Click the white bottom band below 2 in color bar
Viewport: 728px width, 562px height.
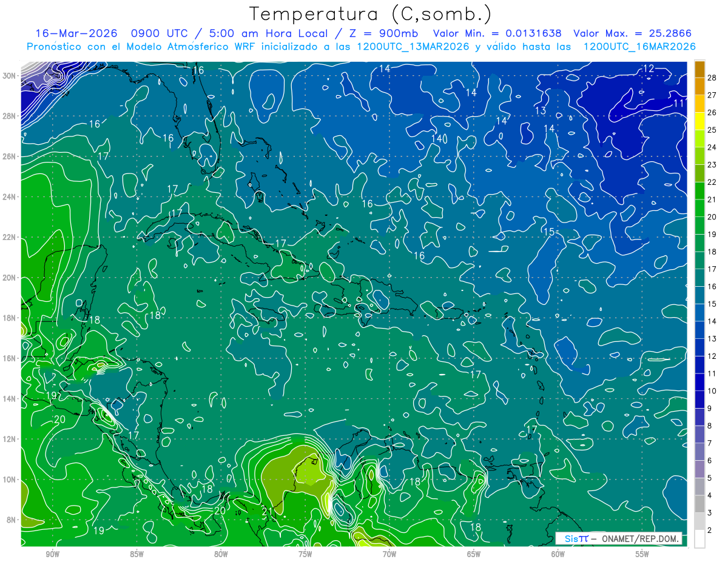[x=699, y=539]
